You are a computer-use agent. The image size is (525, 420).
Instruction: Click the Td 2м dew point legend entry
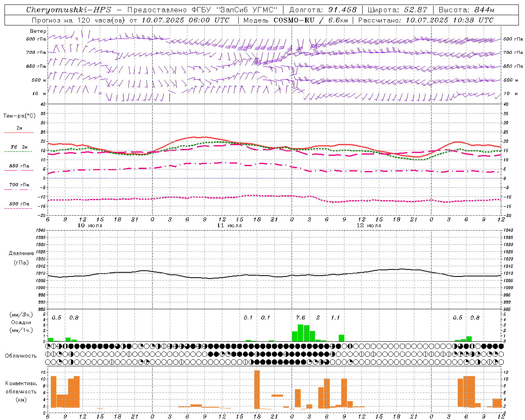(19, 147)
